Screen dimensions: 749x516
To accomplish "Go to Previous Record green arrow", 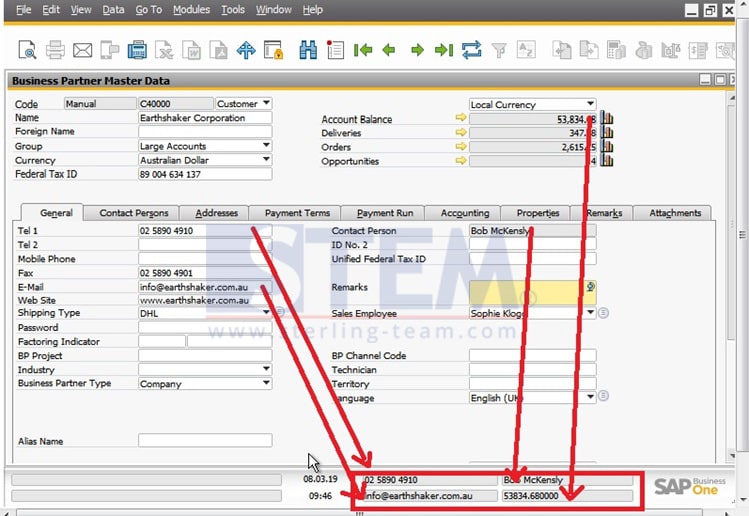I will click(x=389, y=50).
